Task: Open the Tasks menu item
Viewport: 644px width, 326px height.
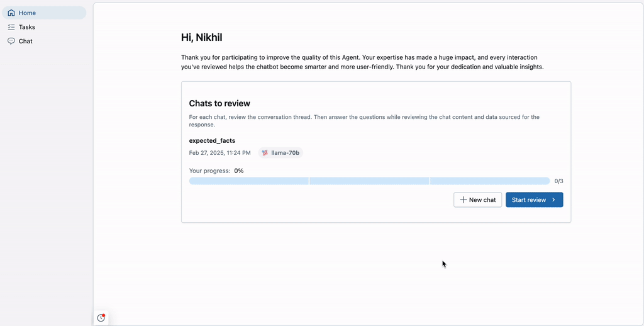Action: pyautogui.click(x=27, y=27)
